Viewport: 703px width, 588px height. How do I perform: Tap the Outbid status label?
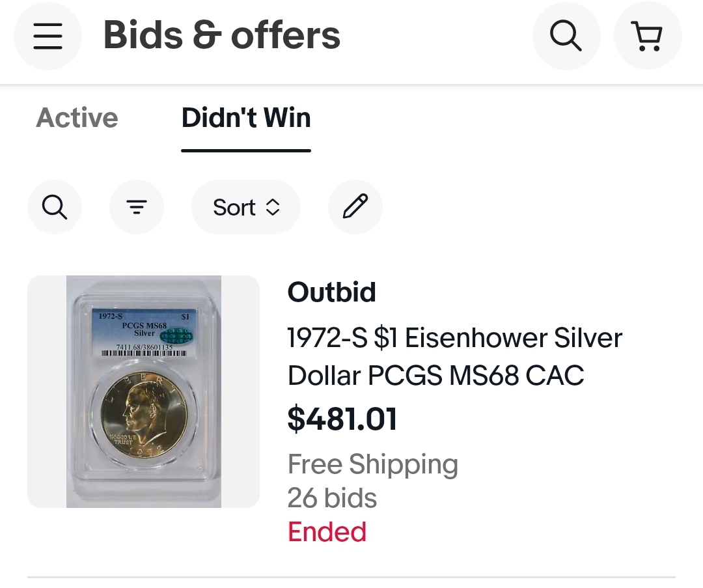(332, 292)
